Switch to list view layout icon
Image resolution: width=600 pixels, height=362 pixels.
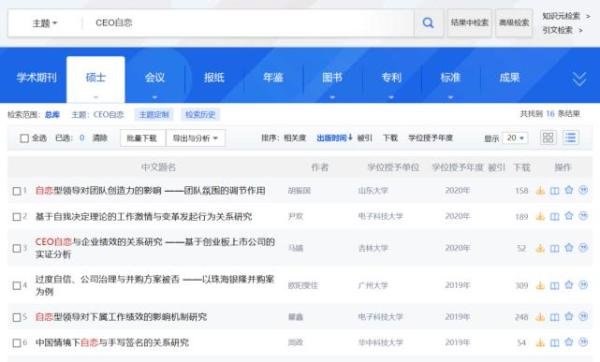[571, 138]
